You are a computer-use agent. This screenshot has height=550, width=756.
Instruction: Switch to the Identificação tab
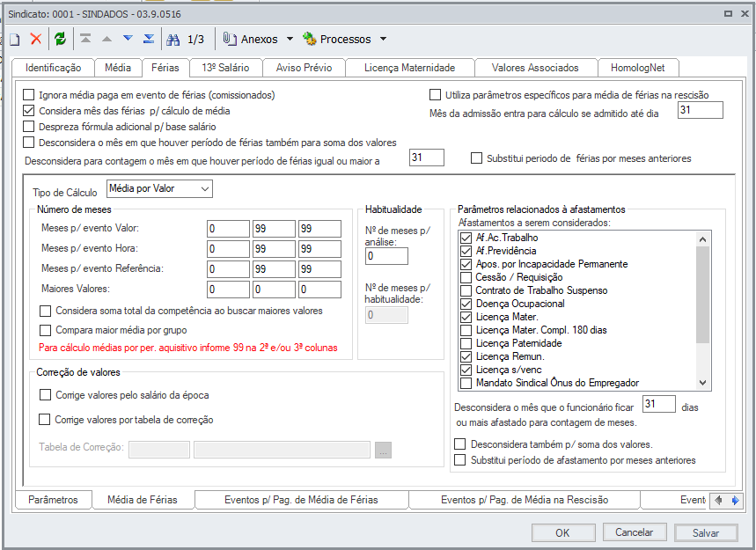tap(53, 68)
